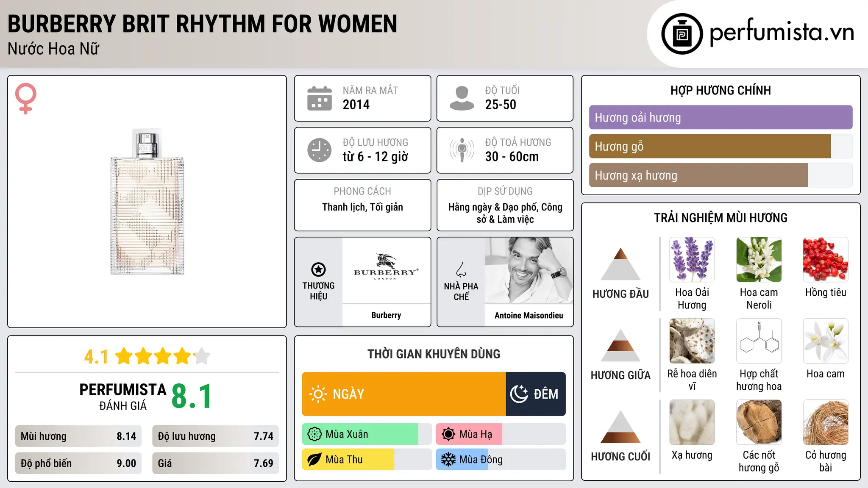Click the Hợp Hương Chính heading
The image size is (868, 488).
coord(721,90)
